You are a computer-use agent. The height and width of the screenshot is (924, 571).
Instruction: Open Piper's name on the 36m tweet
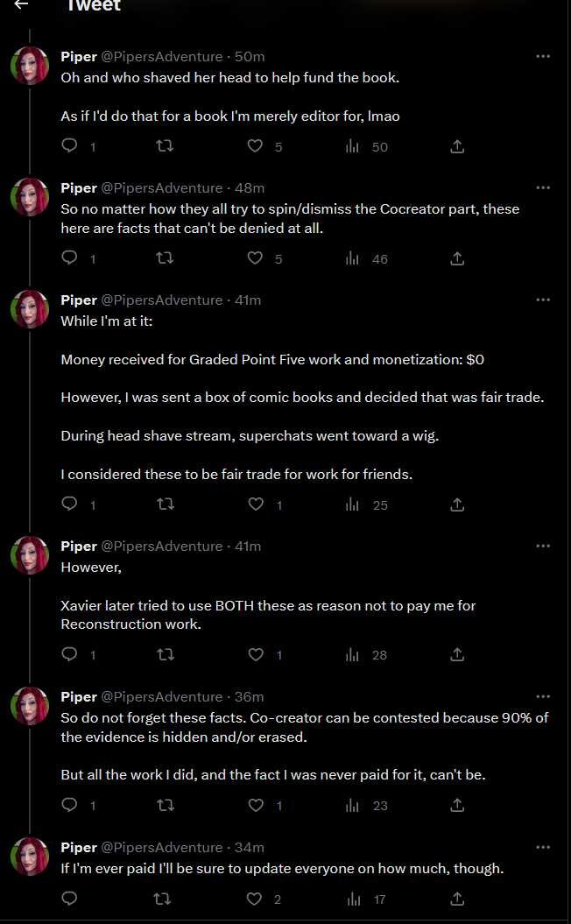(79, 696)
